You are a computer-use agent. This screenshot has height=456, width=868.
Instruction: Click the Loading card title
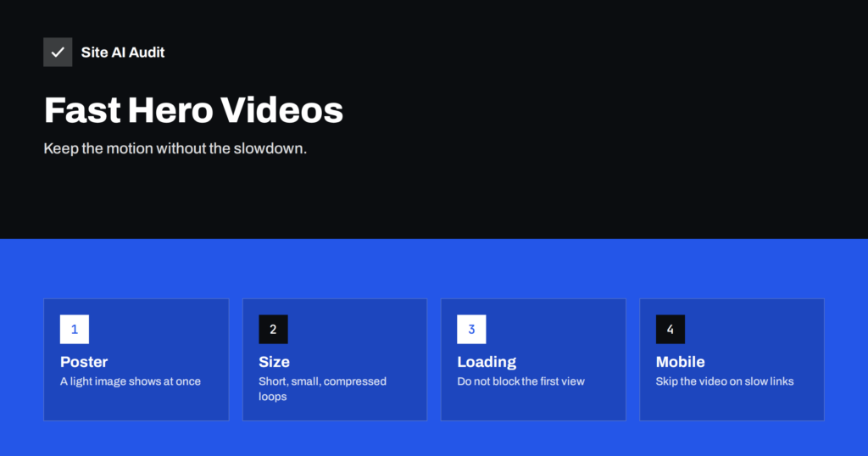[x=487, y=362]
